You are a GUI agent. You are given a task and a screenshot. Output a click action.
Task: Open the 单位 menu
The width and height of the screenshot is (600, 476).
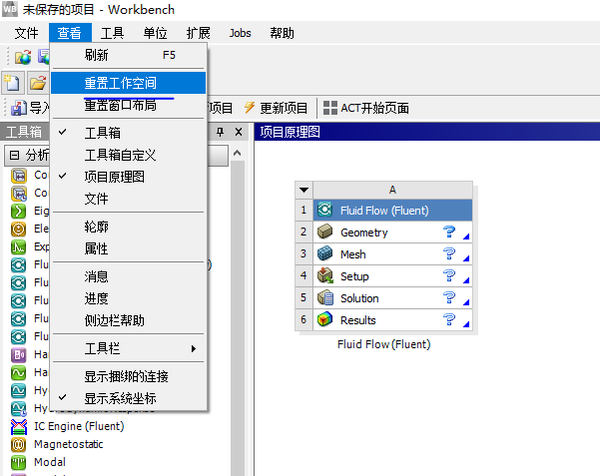click(155, 33)
